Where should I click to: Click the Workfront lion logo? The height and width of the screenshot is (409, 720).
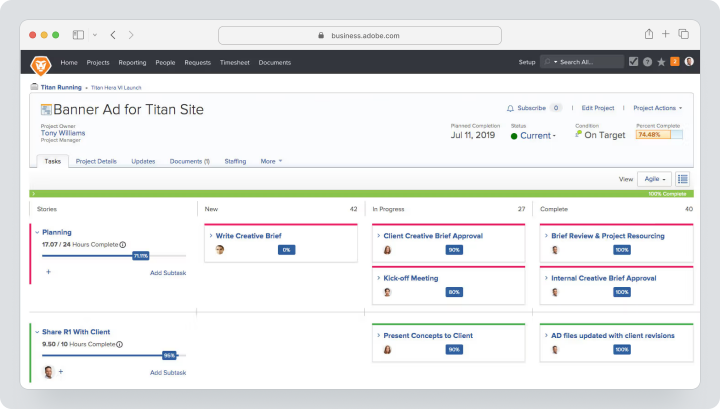click(x=40, y=65)
